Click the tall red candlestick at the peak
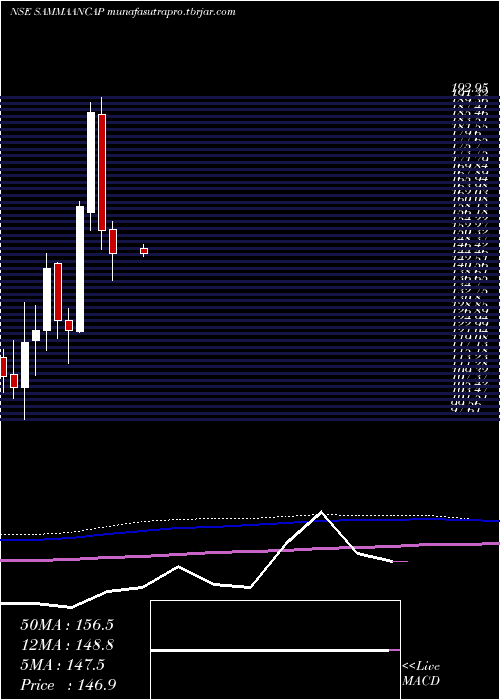 pyautogui.click(x=102, y=172)
